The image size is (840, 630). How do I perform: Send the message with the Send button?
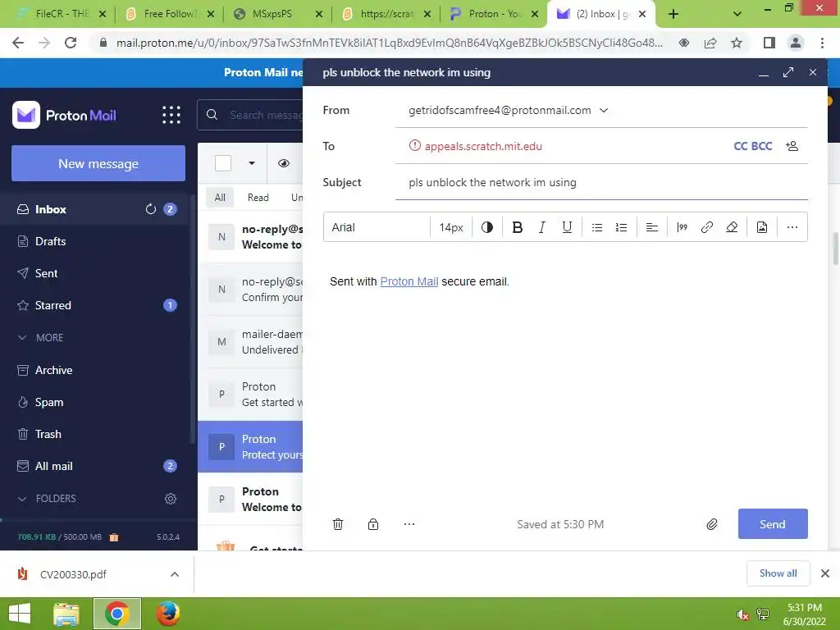click(x=773, y=524)
